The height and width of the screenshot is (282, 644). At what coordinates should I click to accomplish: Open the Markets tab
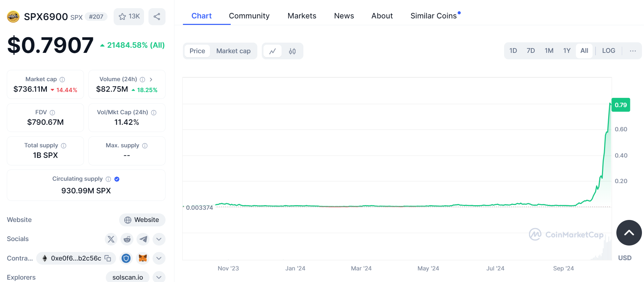pos(302,16)
